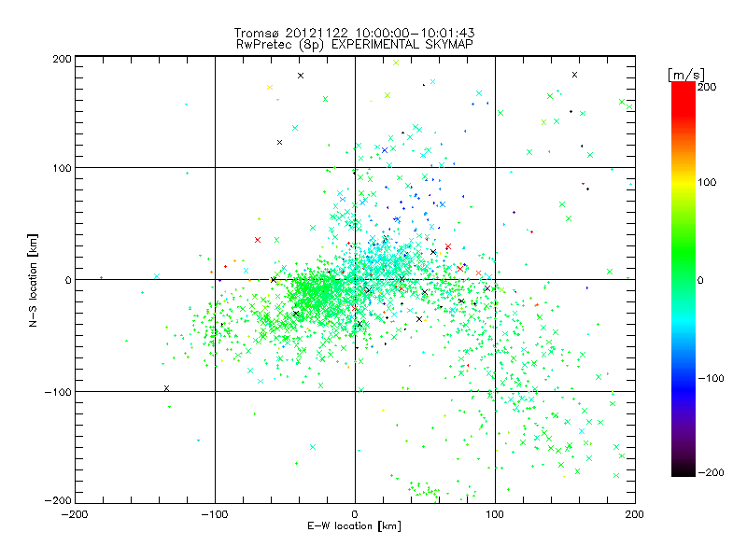Click the subtitle 'RwPretec (8p) EXPERIMENTAL SKYMAP'

(355, 45)
